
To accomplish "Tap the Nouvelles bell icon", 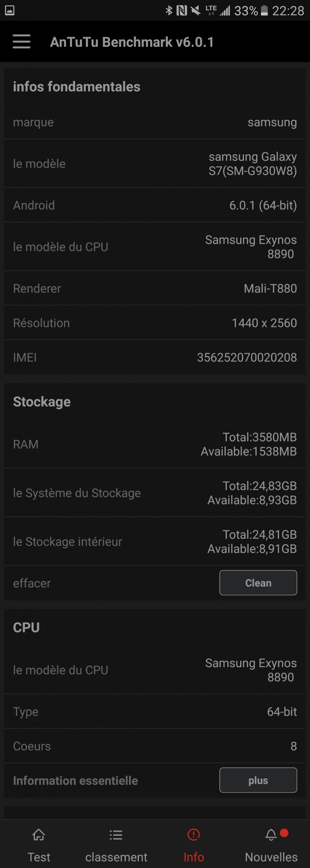I will coord(271,835).
